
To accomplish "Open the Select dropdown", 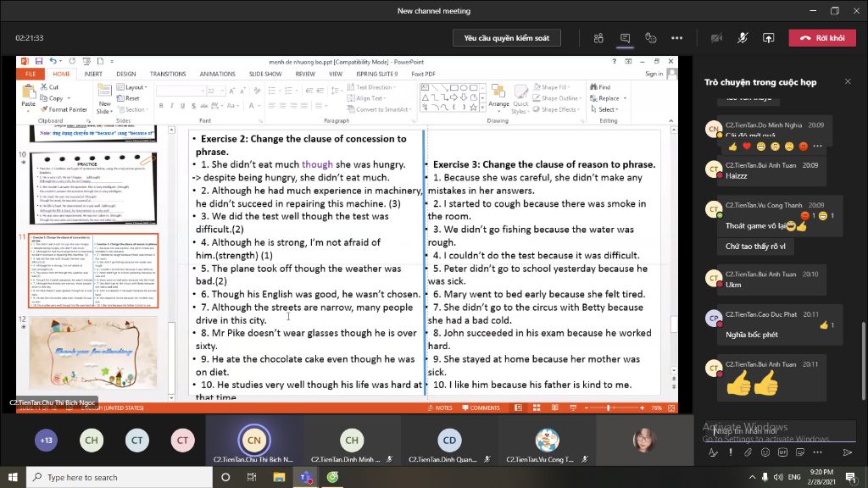I will (604, 109).
